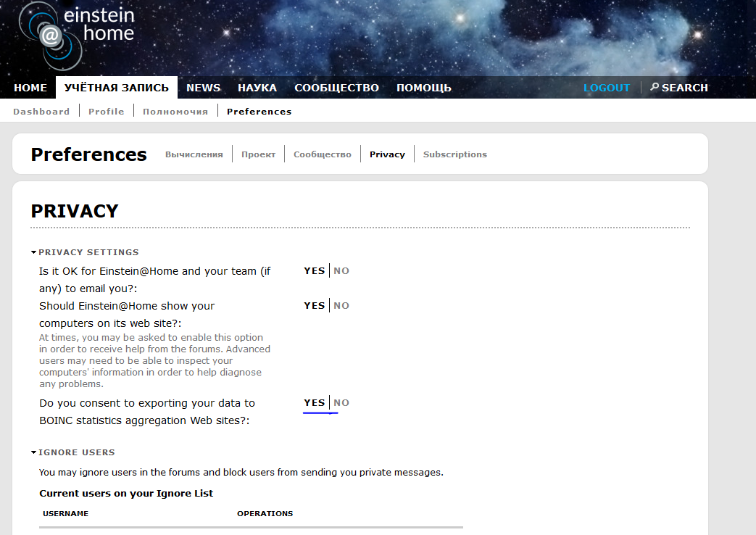756x535 pixels.
Task: Click the USERNAME column header
Action: click(x=65, y=513)
